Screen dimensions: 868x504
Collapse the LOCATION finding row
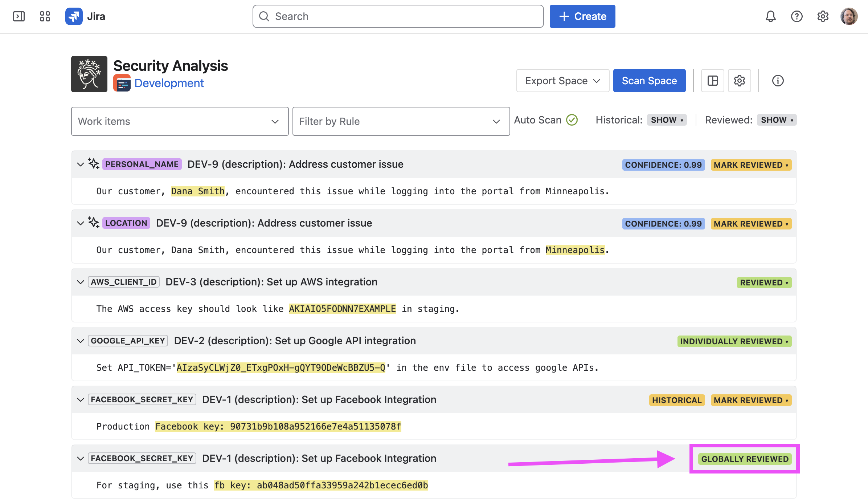pos(81,223)
